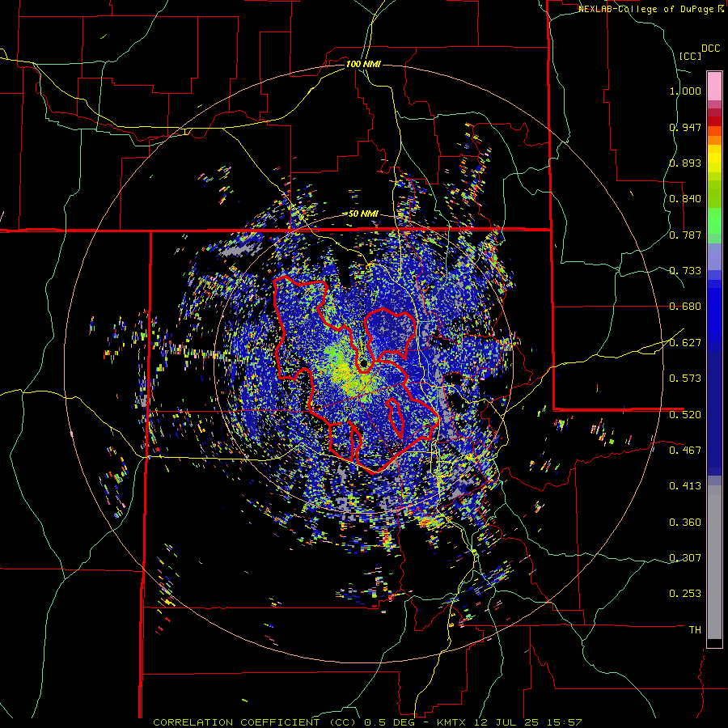This screenshot has height=728, width=728.
Task: Select the 0.627 legend value
Action: coord(685,343)
